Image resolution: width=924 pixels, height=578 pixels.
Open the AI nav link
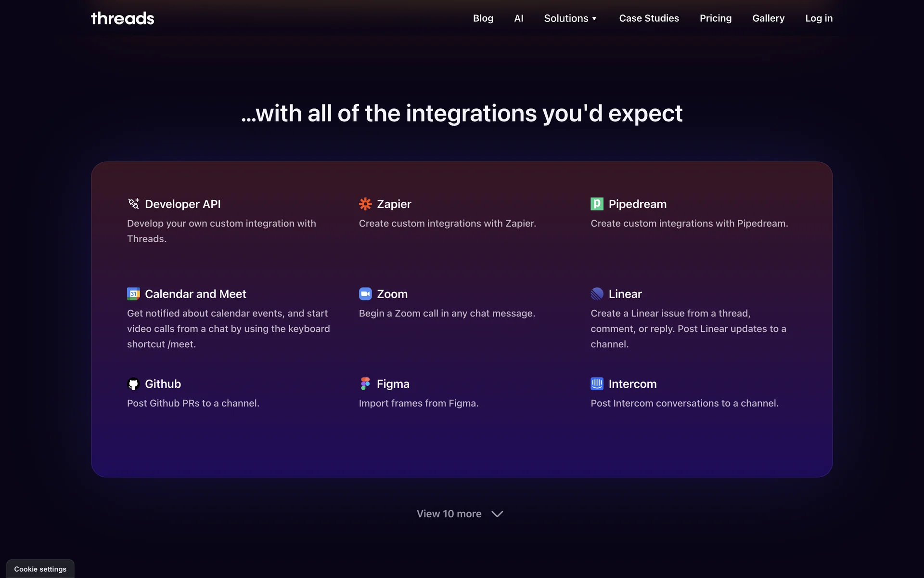point(518,18)
